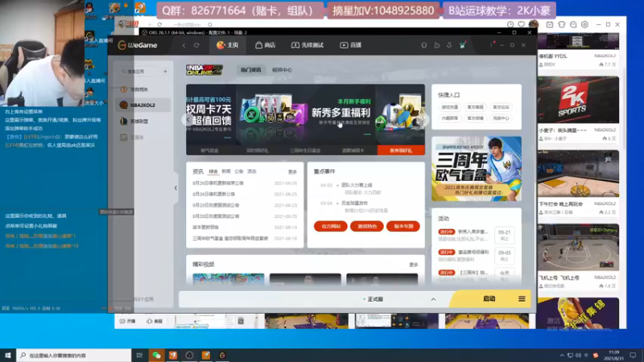
Task: Select the 新秀领好礼 banner tab
Action: click(401, 150)
